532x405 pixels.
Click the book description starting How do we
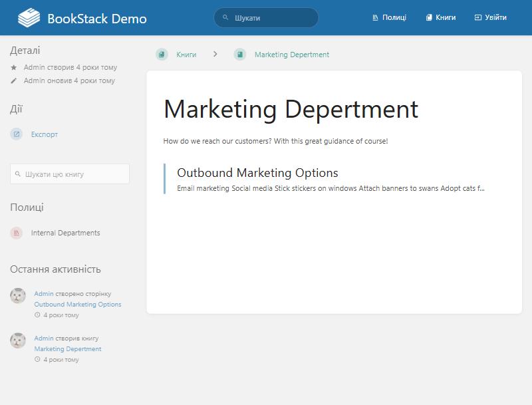click(275, 141)
